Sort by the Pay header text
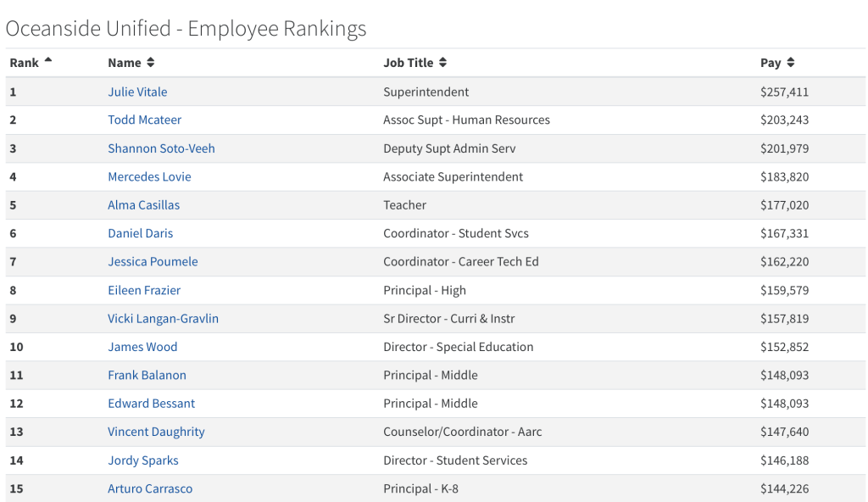 [771, 63]
